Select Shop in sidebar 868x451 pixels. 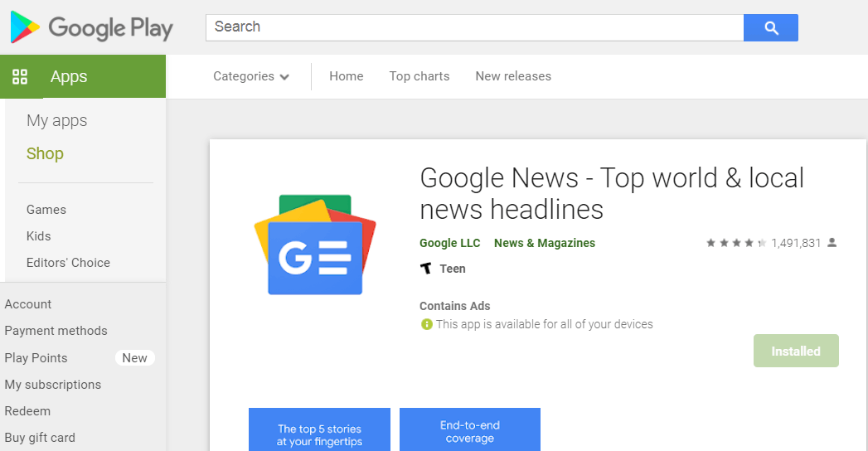click(x=45, y=153)
